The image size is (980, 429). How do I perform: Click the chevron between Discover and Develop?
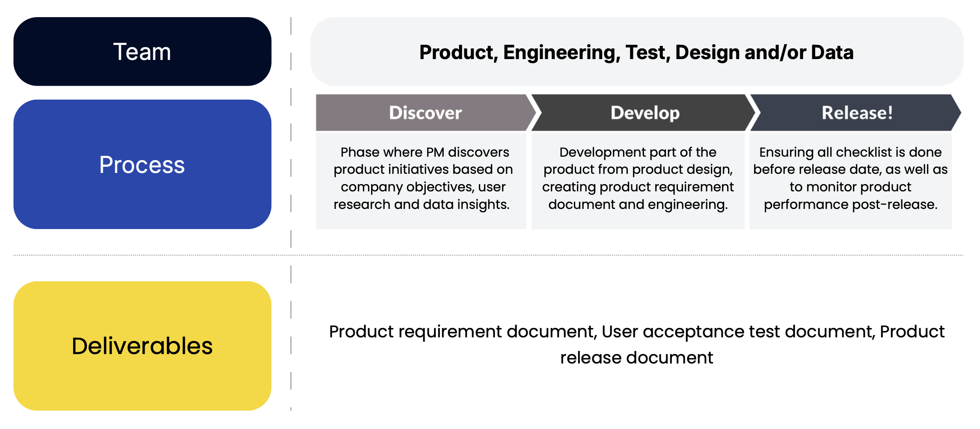[534, 113]
